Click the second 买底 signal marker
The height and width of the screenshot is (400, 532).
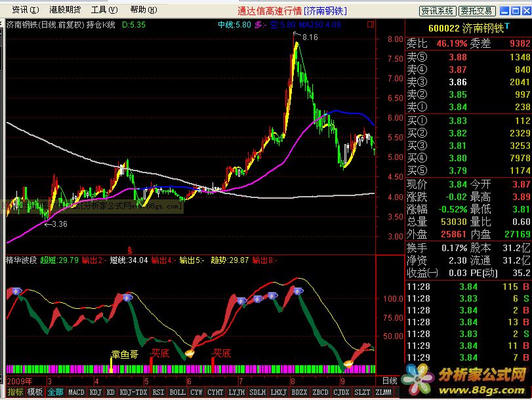point(222,353)
